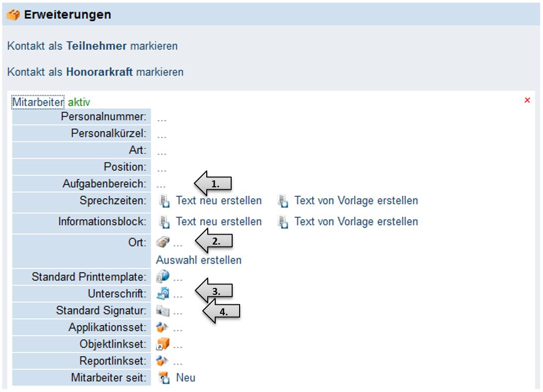Create new text for Informationsblock
543x392 pixels.
coord(218,221)
